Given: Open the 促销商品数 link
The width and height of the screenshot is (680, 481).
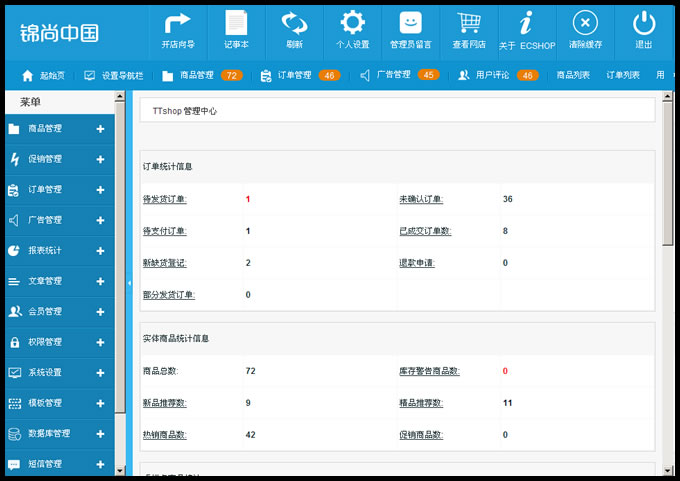Looking at the screenshot, I should pos(421,435).
